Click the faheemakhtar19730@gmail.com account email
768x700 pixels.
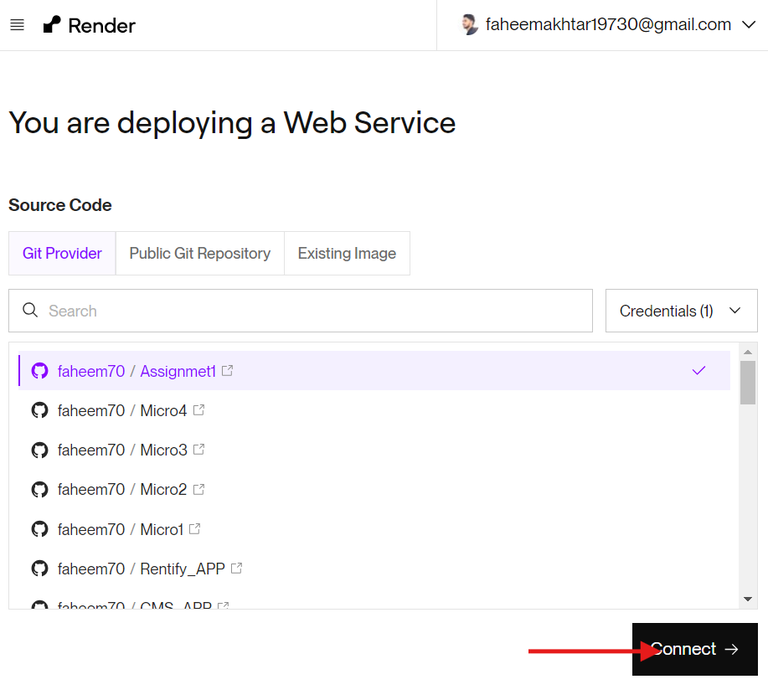[x=608, y=24]
